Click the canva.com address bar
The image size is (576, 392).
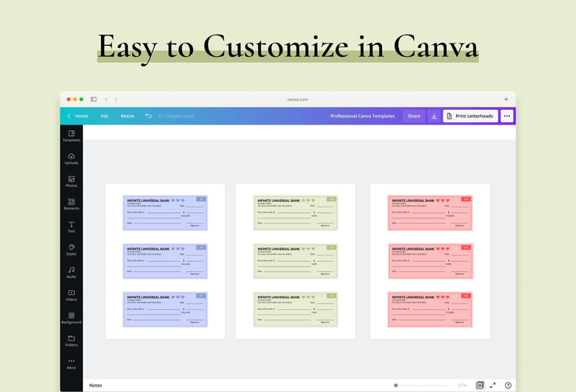click(x=297, y=99)
